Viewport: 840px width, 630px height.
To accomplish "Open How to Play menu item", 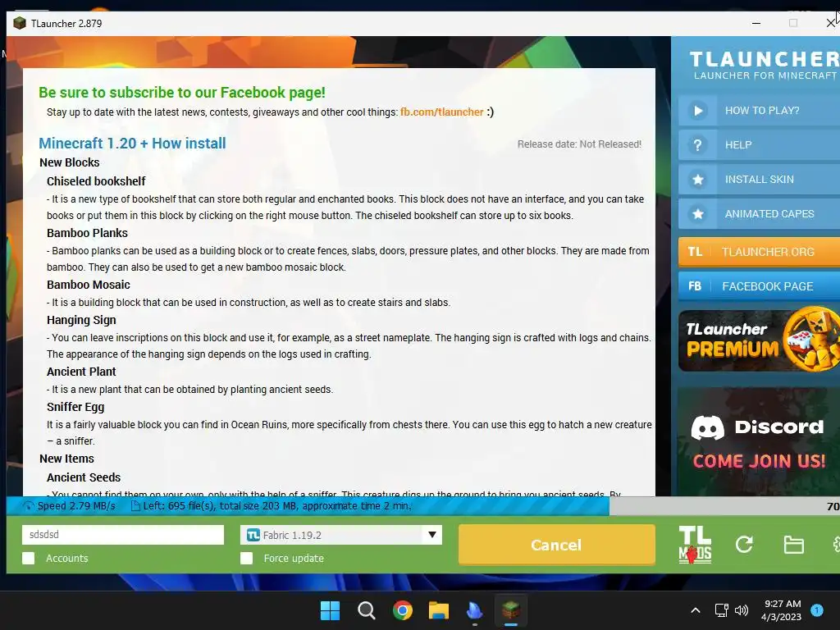I will (x=760, y=111).
